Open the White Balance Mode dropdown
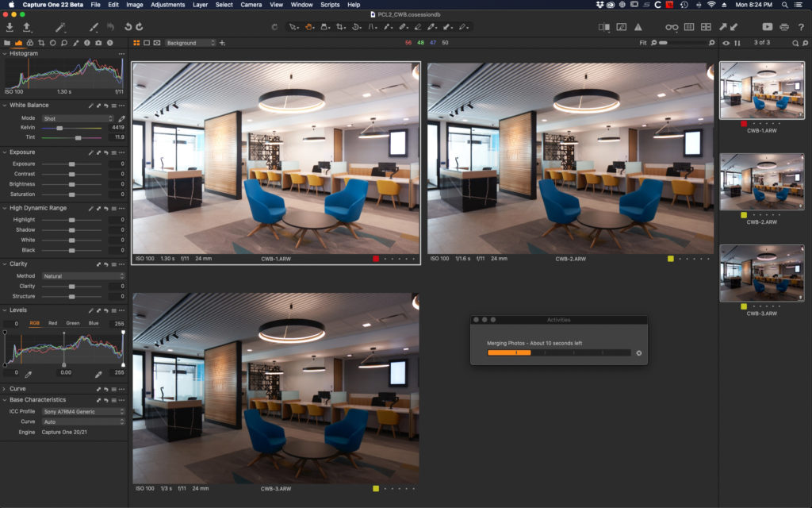 (x=78, y=119)
